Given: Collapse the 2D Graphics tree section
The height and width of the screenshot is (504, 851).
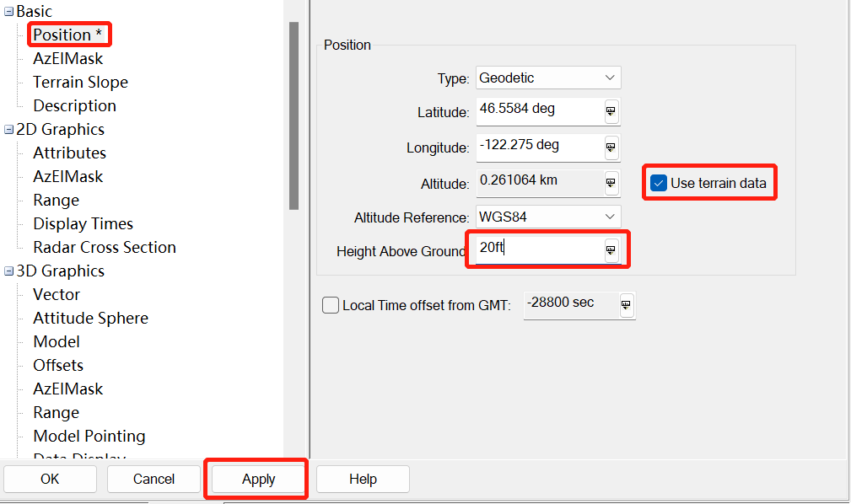Looking at the screenshot, I should click(x=9, y=130).
